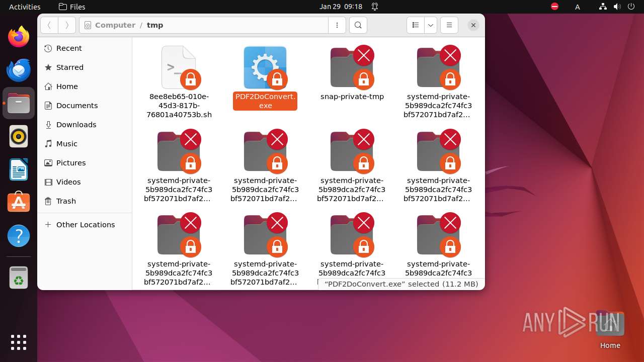Launch Thunderbird Mail from the dock
Viewport: 644px width, 362px height.
19,70
